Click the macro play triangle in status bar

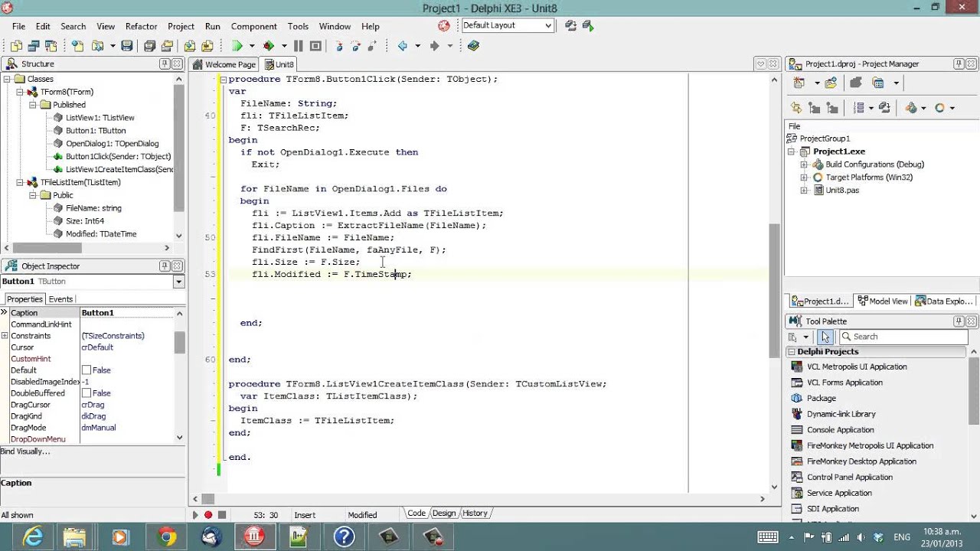(195, 515)
